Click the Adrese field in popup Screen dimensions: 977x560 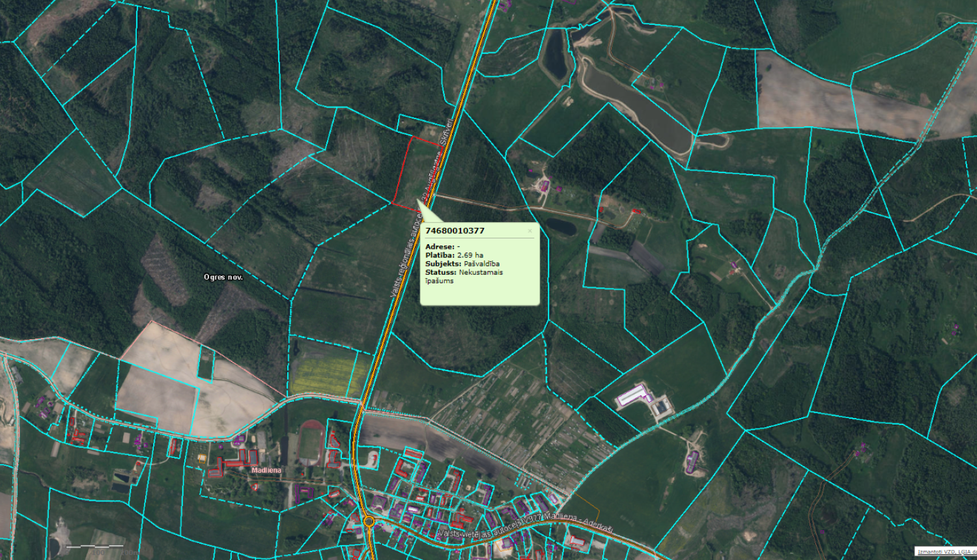(x=442, y=247)
